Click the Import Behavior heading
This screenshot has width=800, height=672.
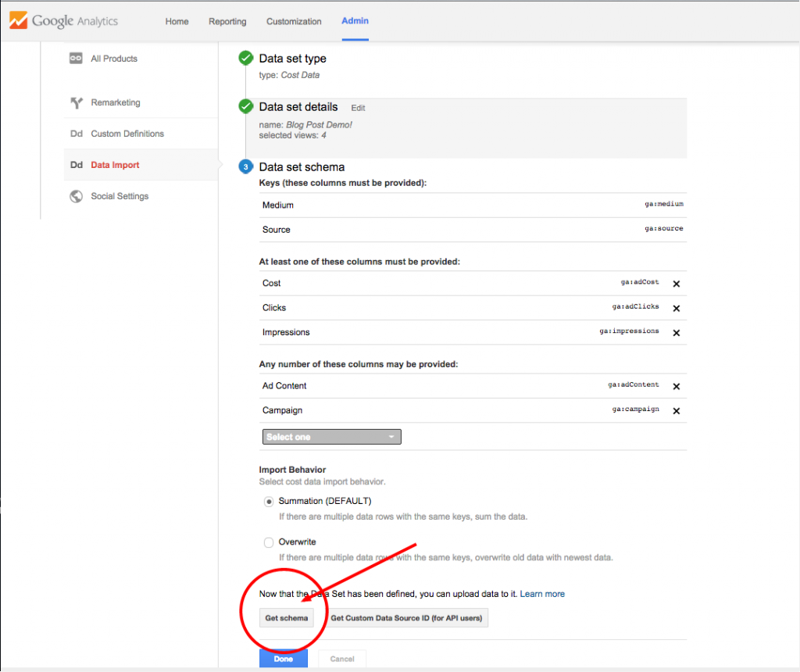292,470
